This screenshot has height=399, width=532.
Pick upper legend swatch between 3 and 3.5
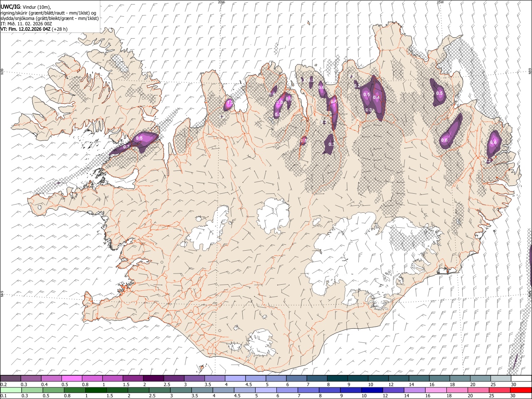194,379
